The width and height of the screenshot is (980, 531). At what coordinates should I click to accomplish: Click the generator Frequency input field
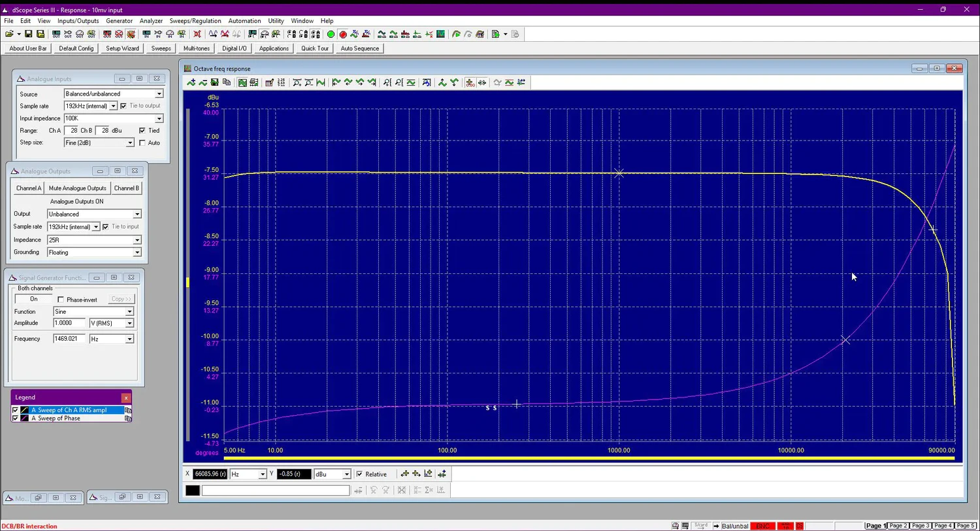pyautogui.click(x=69, y=339)
